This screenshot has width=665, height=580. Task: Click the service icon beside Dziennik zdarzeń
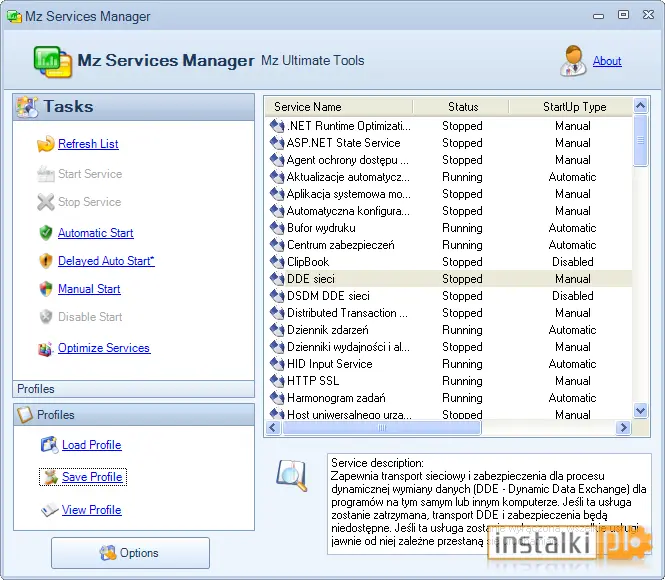[277, 330]
